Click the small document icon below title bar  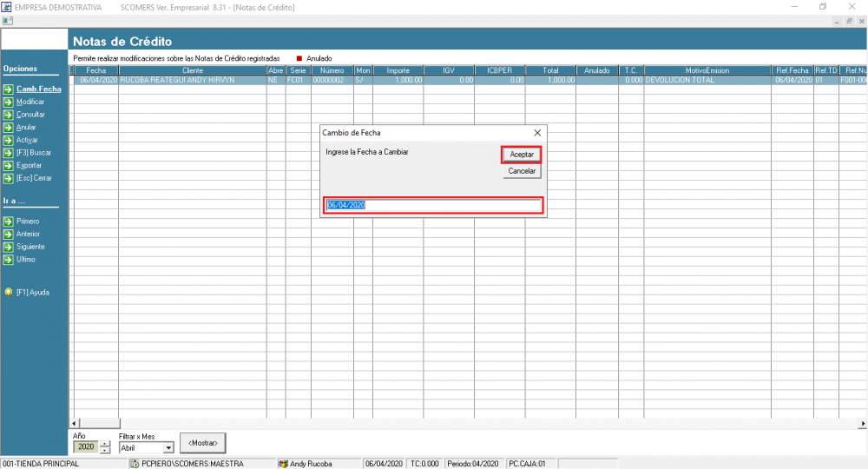tap(7, 21)
